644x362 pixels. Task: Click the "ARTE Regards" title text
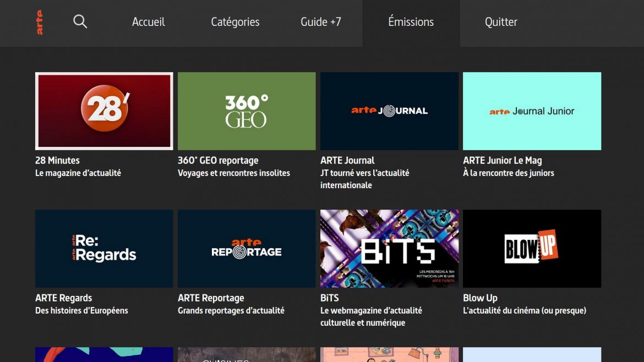coord(63,298)
